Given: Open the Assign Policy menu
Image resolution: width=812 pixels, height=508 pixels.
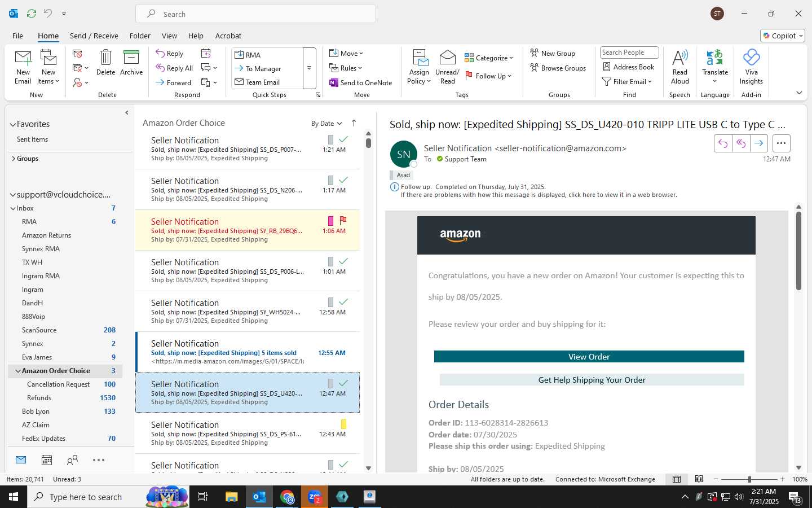Looking at the screenshot, I should [419, 67].
